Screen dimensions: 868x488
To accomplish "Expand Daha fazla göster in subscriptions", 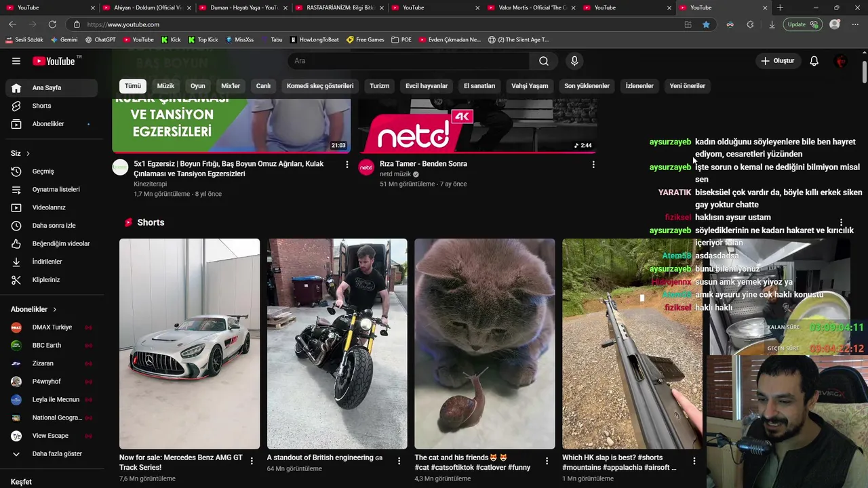I will [x=52, y=453].
